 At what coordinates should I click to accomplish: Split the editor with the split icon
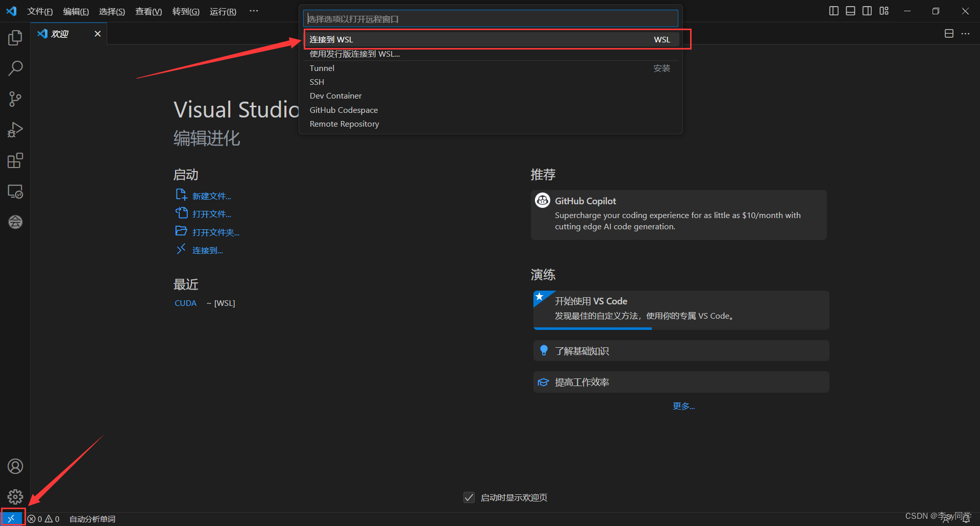pos(949,33)
